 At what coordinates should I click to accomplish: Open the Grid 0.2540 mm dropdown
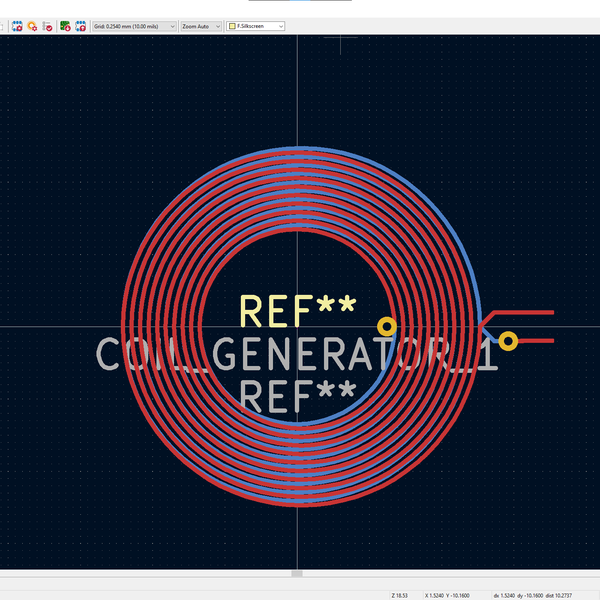134,26
